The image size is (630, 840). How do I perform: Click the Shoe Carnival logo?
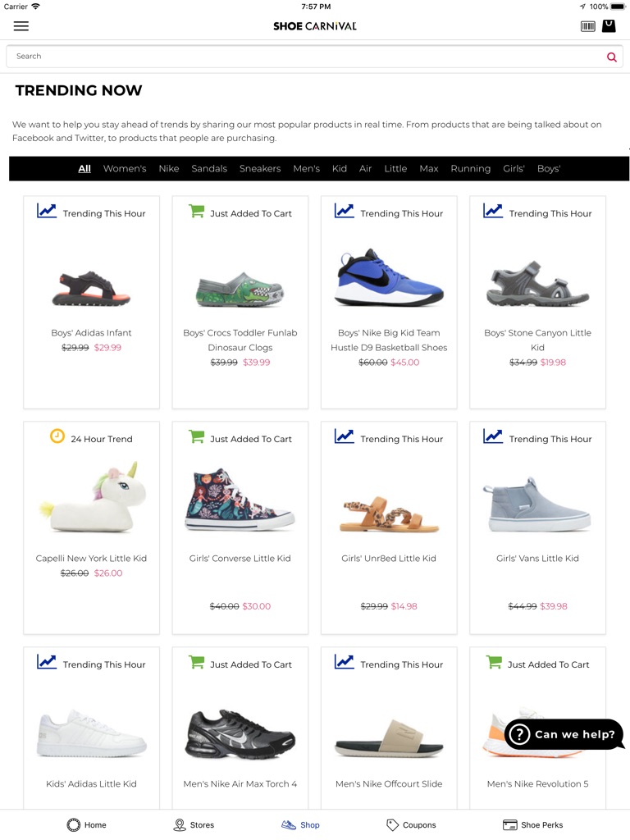click(315, 25)
